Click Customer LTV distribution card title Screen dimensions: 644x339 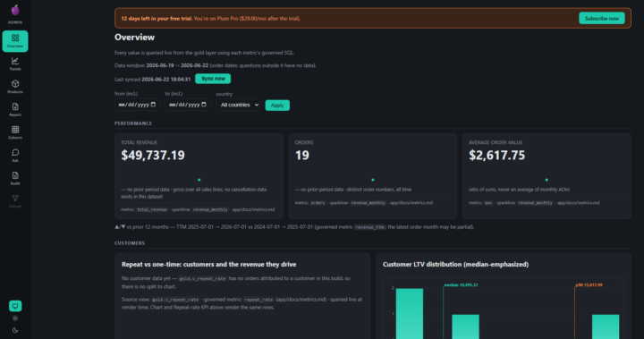click(x=455, y=265)
